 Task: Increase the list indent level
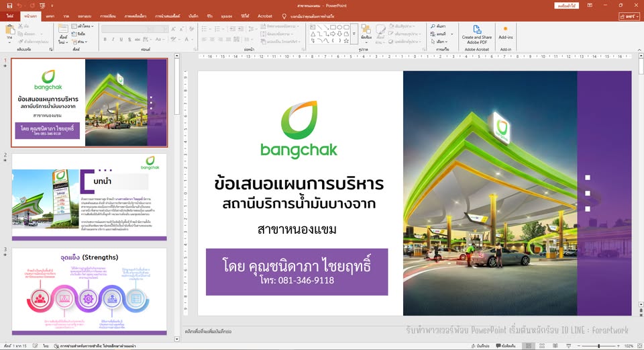pyautogui.click(x=241, y=29)
